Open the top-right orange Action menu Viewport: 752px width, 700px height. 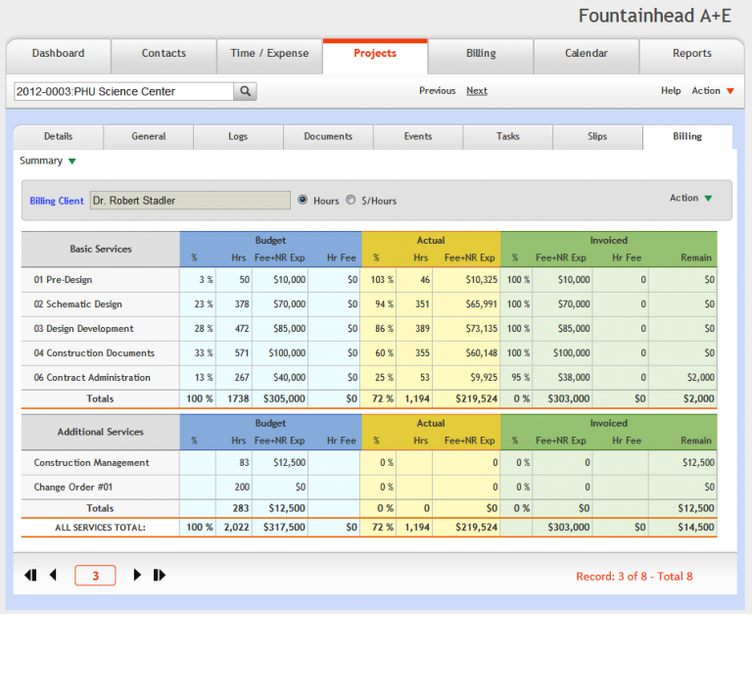(728, 91)
